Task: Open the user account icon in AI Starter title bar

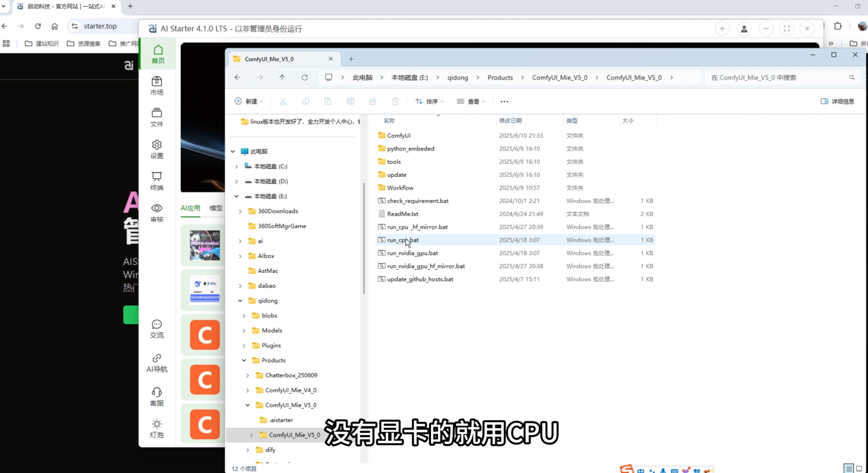Action: [744, 28]
